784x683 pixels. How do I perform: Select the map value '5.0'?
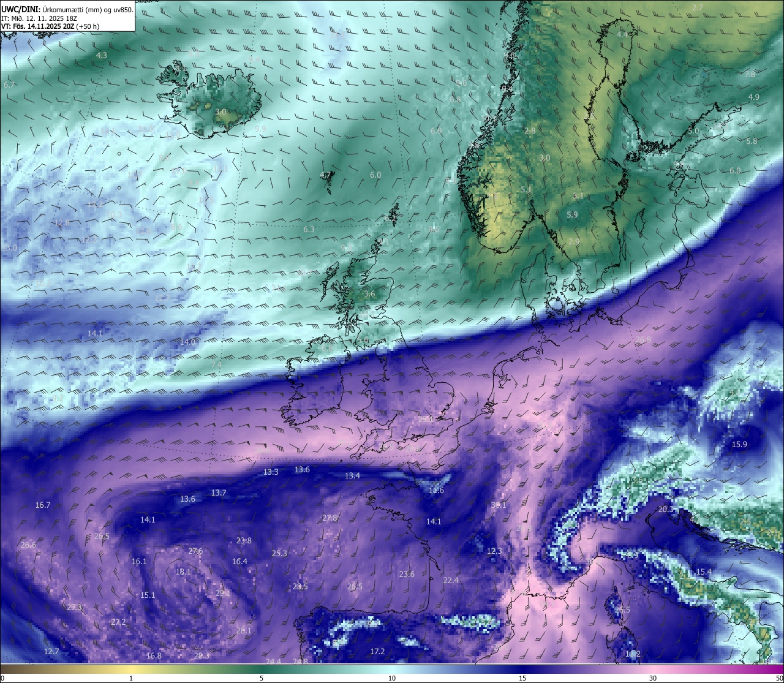(x=693, y=131)
